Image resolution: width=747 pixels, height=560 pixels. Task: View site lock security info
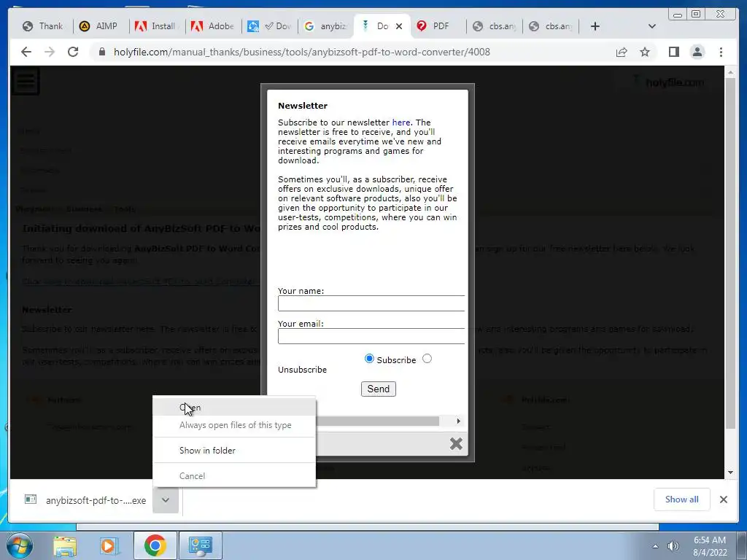[x=101, y=52]
